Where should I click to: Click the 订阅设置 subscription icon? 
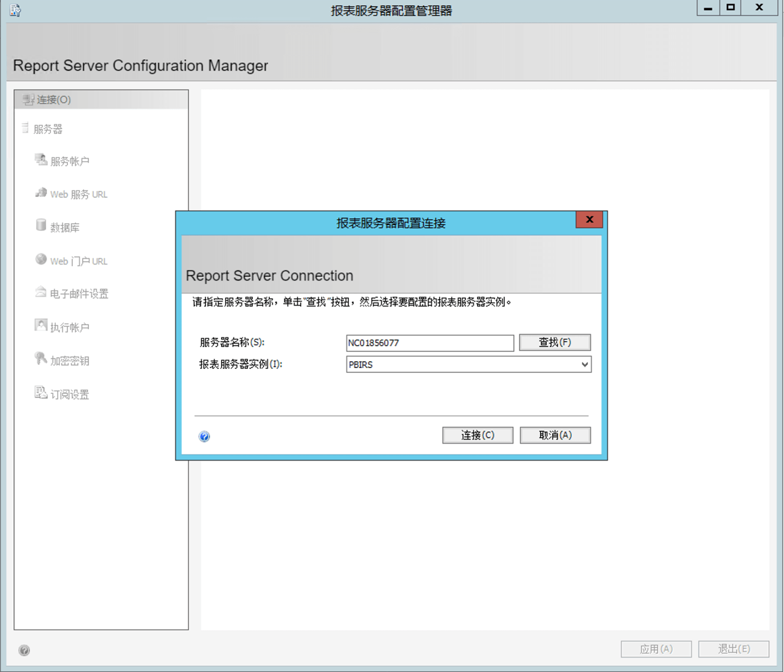(x=41, y=392)
